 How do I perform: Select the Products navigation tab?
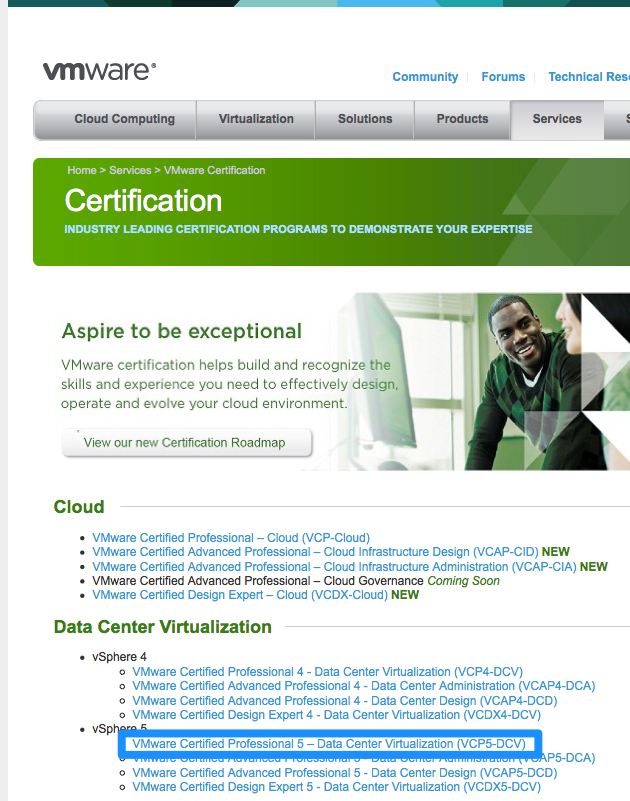coord(462,120)
